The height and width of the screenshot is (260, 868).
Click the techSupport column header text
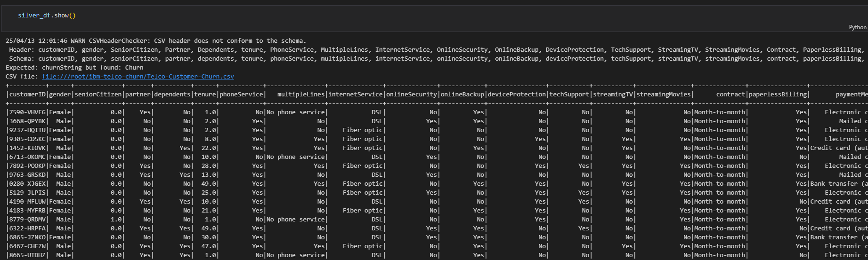click(569, 95)
